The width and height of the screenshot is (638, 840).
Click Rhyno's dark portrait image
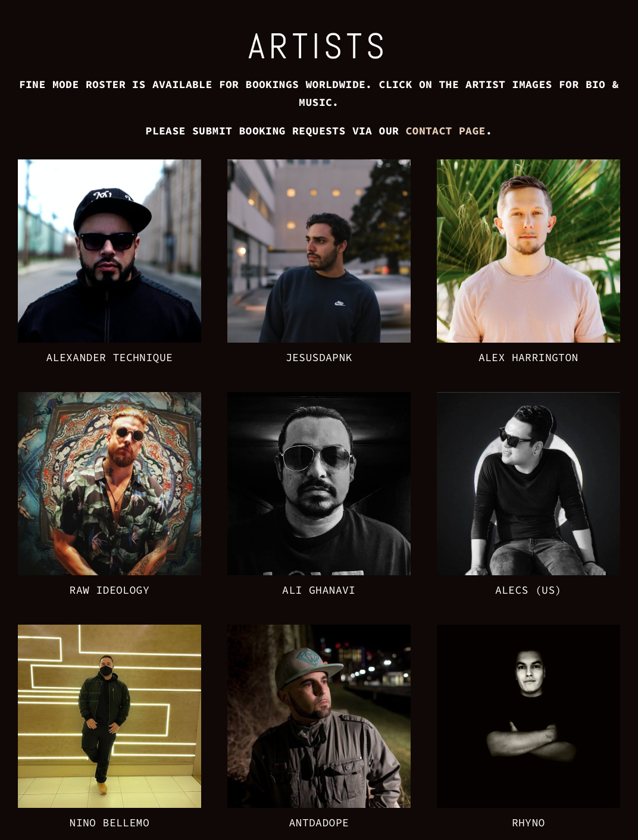click(528, 716)
